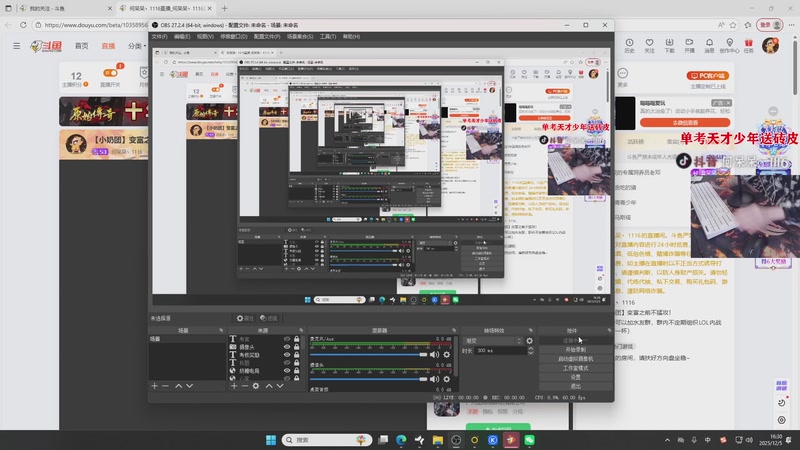Increase transition duration with the up stepper
Viewport: 800px width, 450px height.
click(x=531, y=348)
